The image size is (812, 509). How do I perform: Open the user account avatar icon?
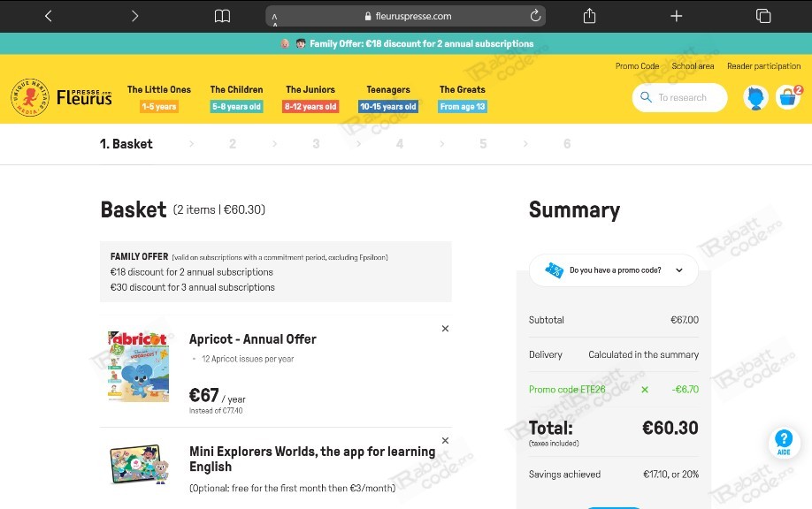(x=755, y=97)
